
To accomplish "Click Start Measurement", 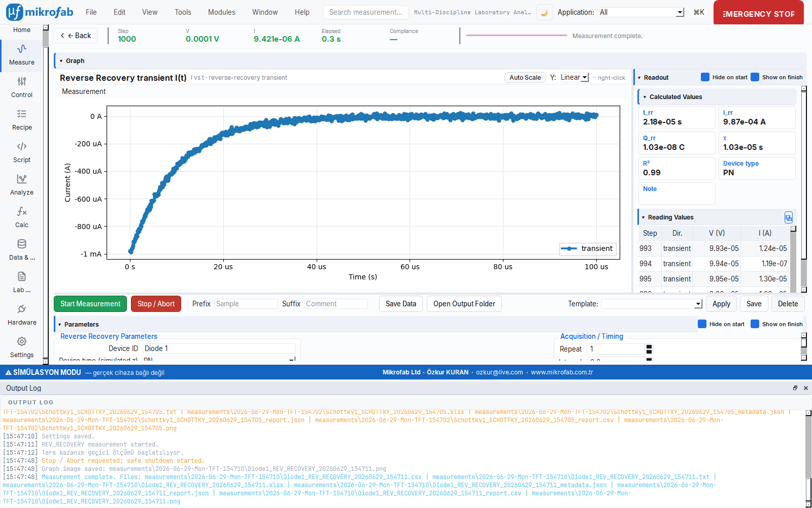I will point(90,304).
